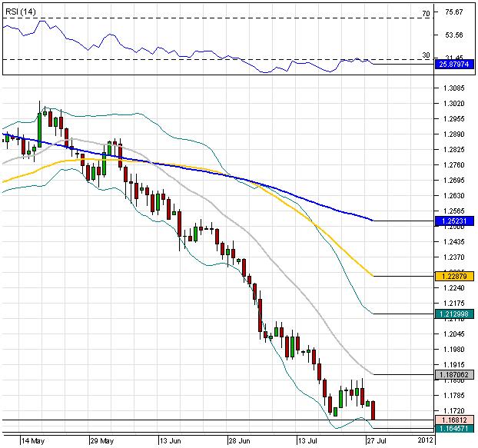The height and width of the screenshot is (448, 478).
Task: Select the green 1.212998 price tag
Action: [454, 314]
